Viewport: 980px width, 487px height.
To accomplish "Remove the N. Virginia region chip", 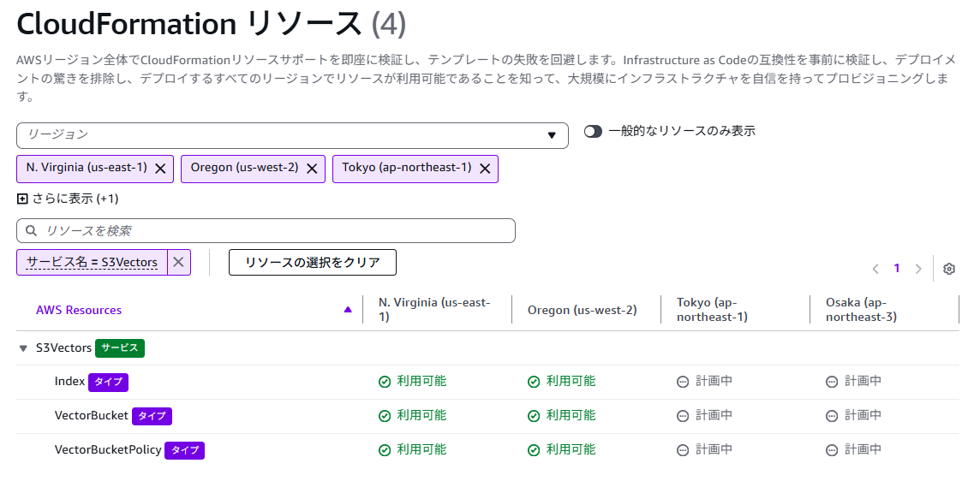I will [160, 169].
